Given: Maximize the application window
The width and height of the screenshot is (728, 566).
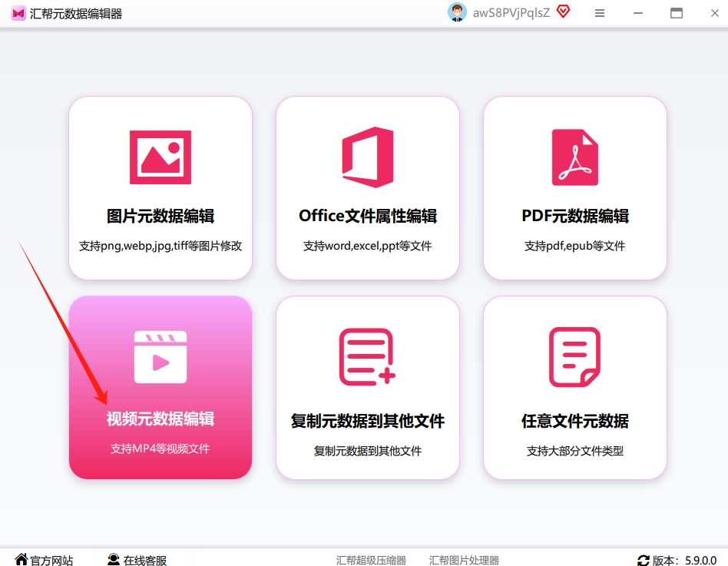Looking at the screenshot, I should point(677,13).
